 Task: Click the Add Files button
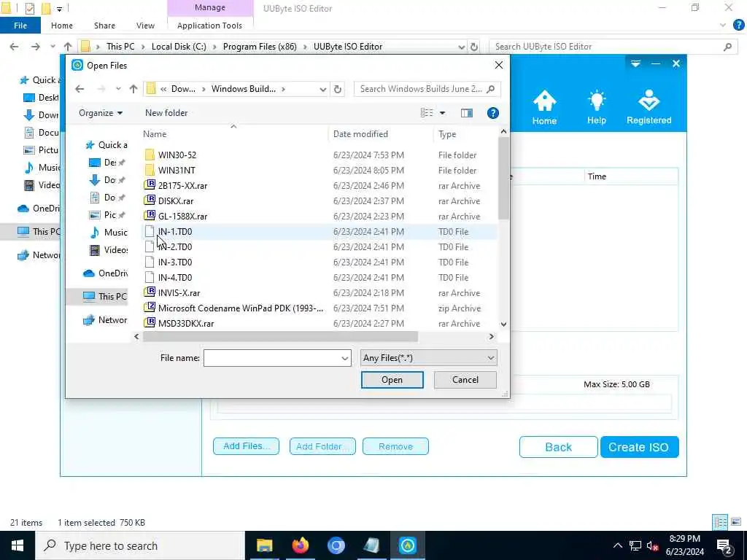246,446
